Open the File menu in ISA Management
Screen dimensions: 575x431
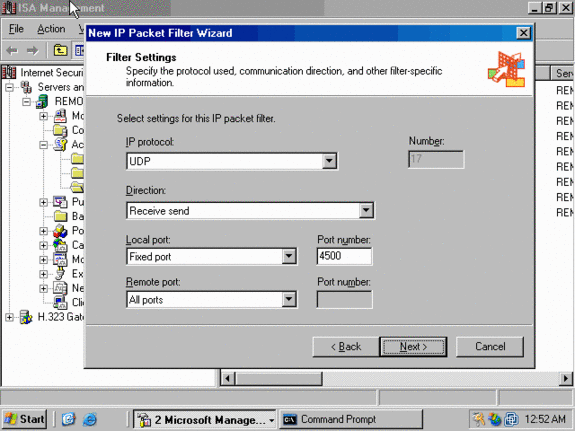16,29
